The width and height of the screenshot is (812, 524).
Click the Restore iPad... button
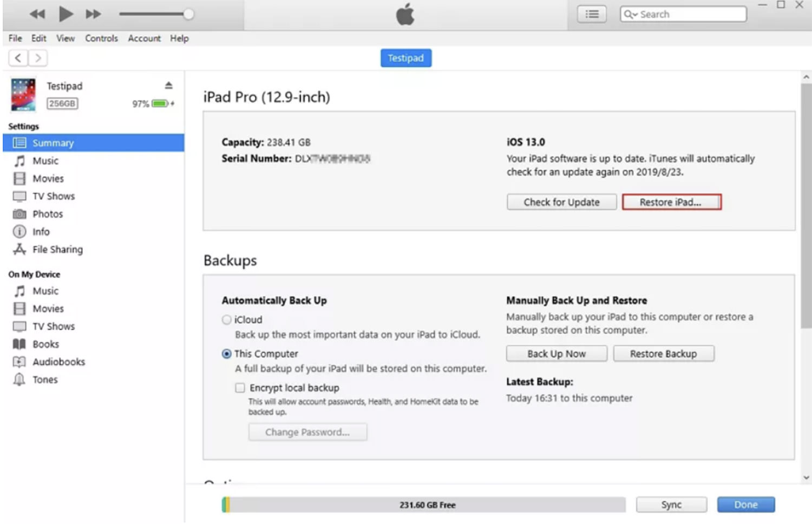click(671, 202)
